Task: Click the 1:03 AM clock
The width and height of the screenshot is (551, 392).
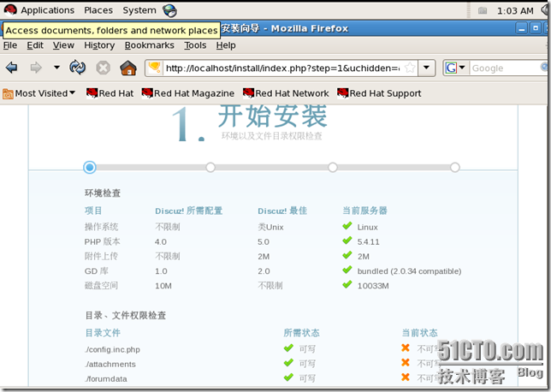Action: (x=515, y=11)
